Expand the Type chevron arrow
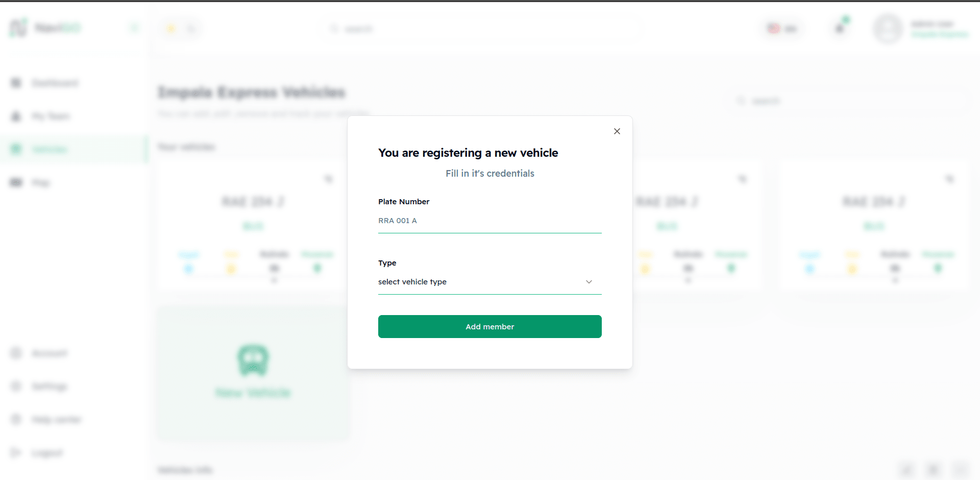 (589, 282)
